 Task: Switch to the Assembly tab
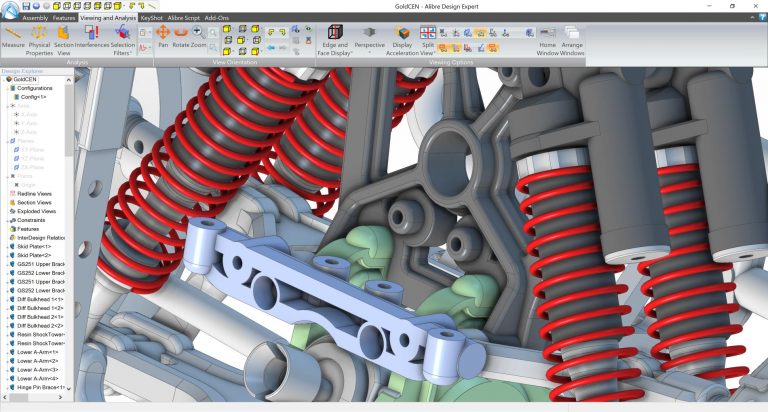point(35,18)
